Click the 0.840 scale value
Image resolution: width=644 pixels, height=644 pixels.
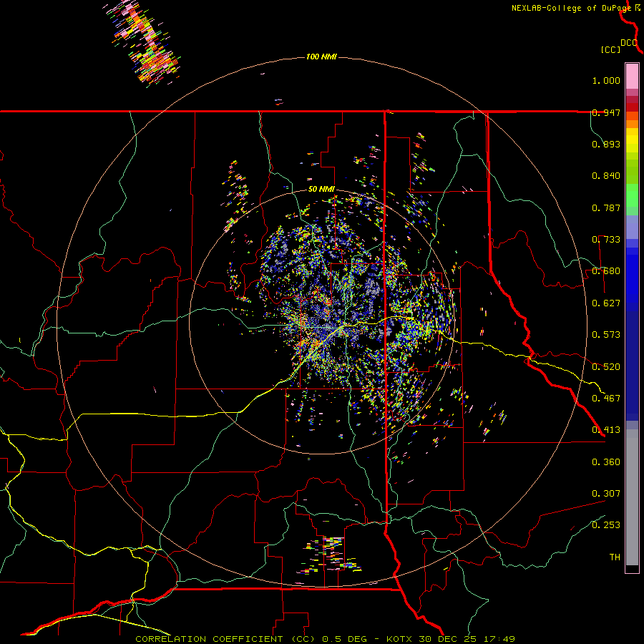point(606,176)
